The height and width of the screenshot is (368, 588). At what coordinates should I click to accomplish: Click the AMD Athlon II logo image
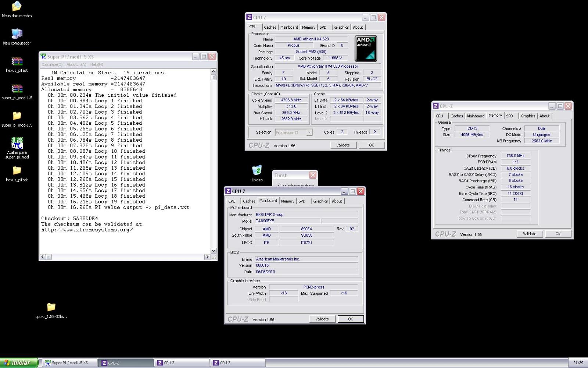coord(366,49)
